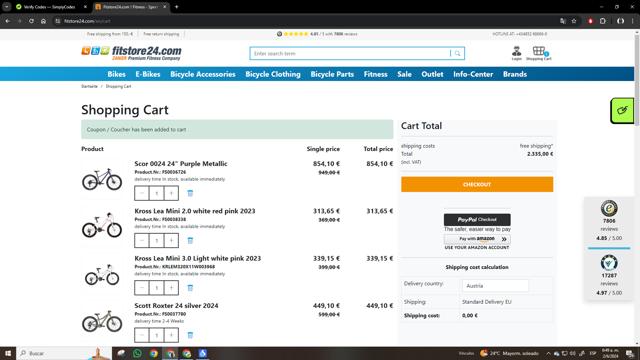640x360 pixels.
Task: Remove Scott Roxter 24 silver from cart
Action: (190, 335)
